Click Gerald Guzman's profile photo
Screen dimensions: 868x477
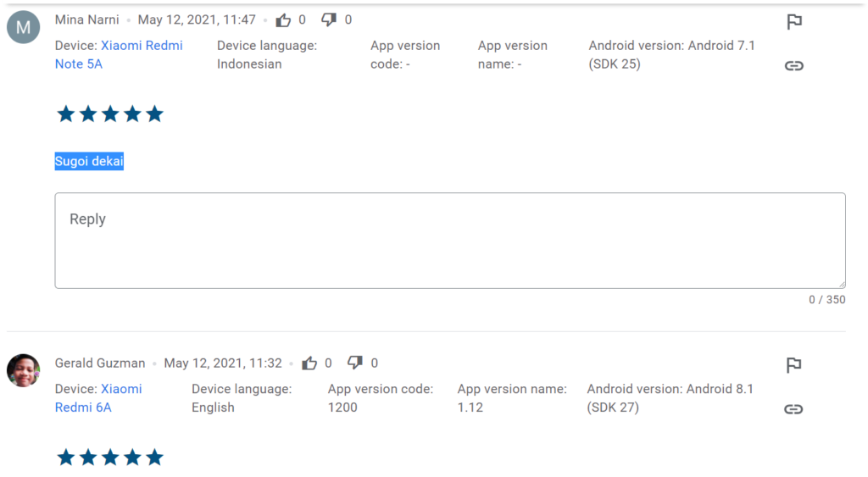click(x=23, y=370)
